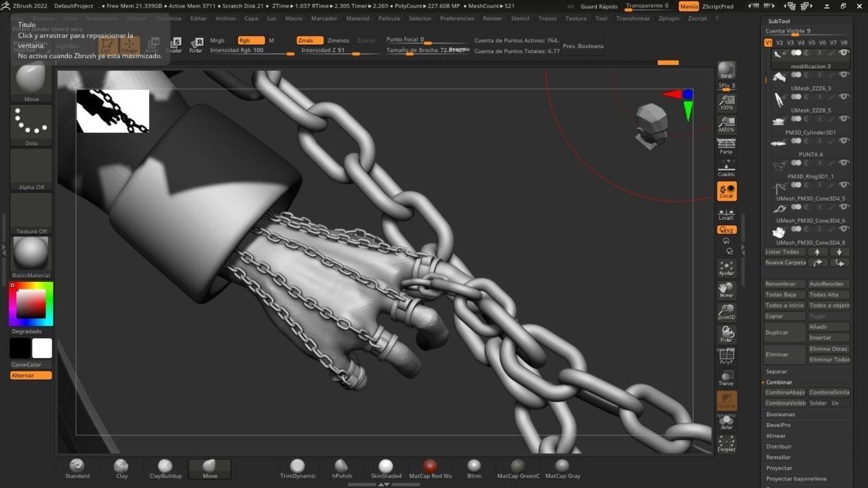Click the Zoom3D icon

tap(726, 312)
